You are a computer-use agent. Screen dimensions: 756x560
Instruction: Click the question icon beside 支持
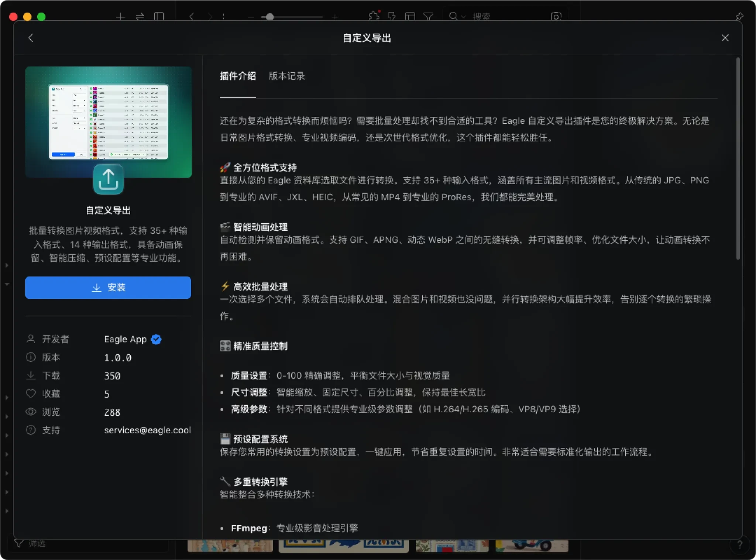31,430
